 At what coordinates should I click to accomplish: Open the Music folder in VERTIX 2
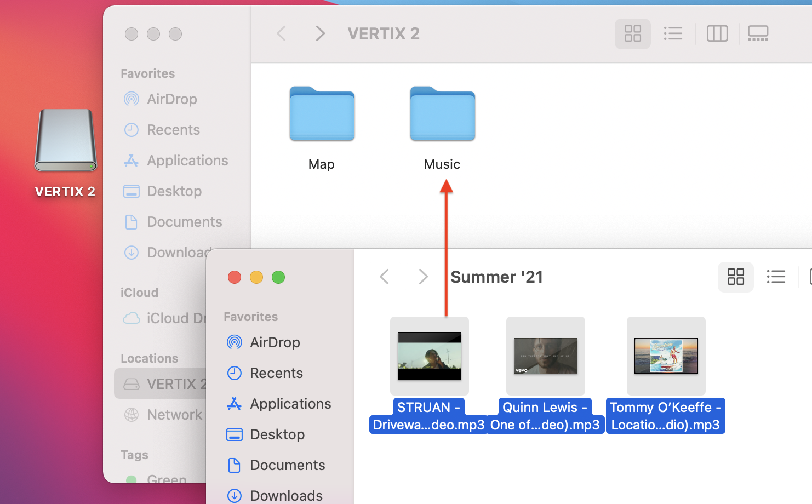(x=442, y=115)
